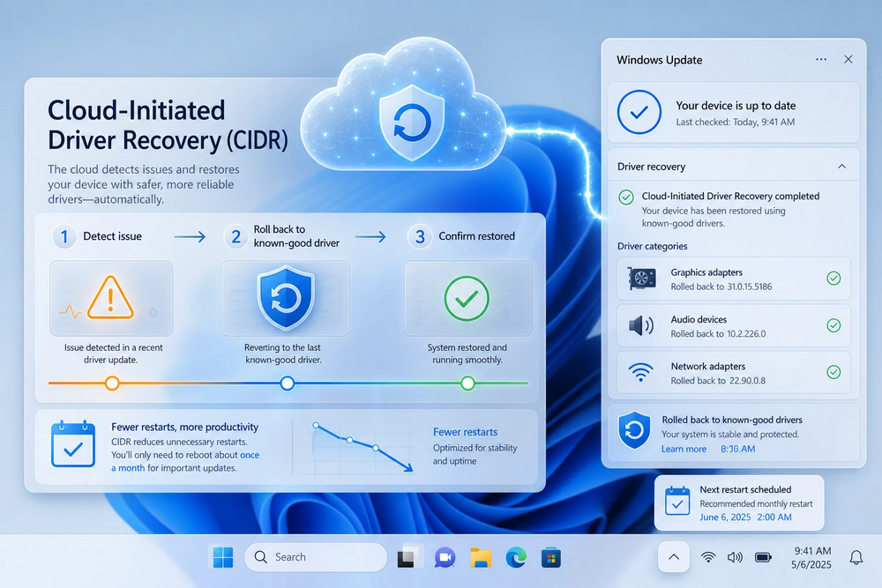
Task: Open the taskbar clock showing 9:41 AM
Action: click(x=812, y=558)
